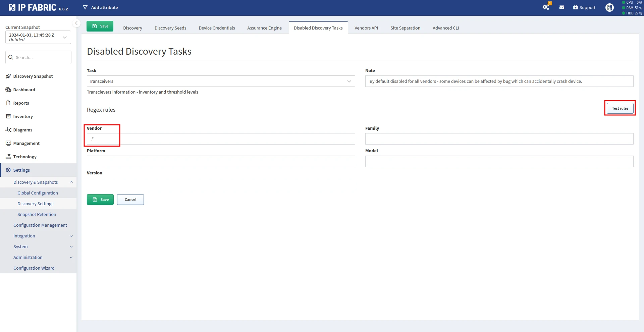Click the settings gears icon with notification badge
This screenshot has width=644, height=332.
pos(546,7)
